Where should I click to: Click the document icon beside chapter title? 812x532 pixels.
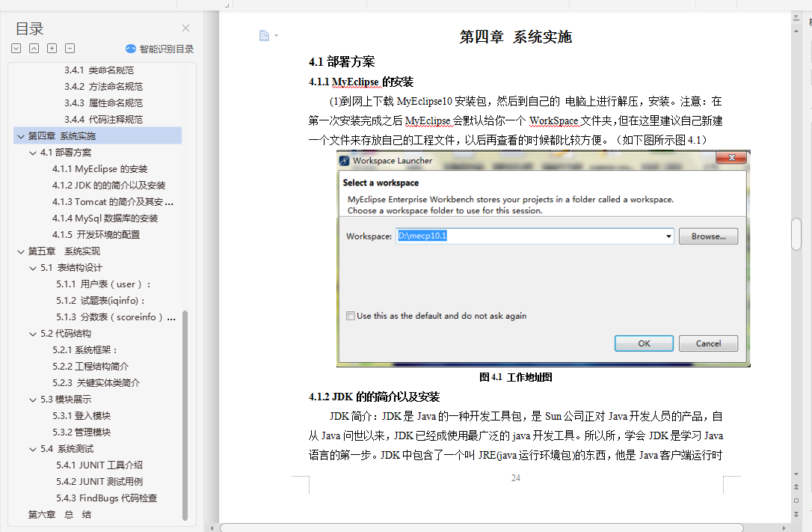(x=264, y=35)
